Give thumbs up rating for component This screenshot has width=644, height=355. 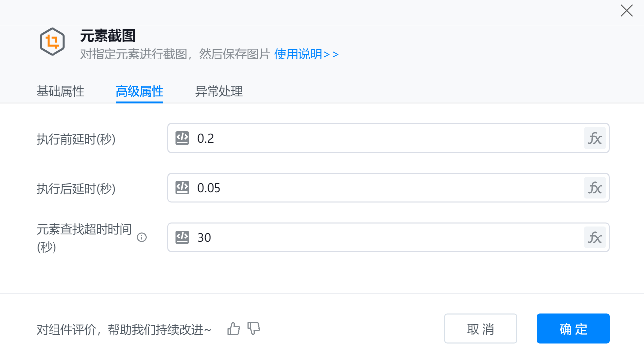coord(233,329)
